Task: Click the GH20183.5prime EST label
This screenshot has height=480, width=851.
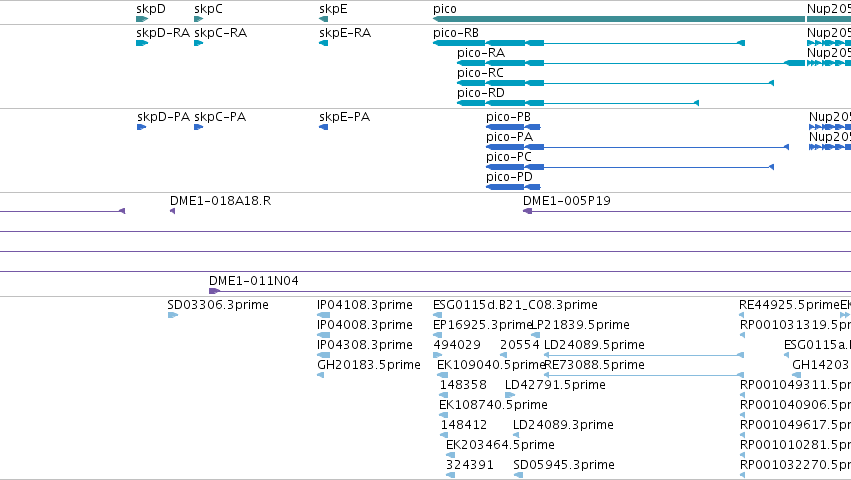Action: pos(369,365)
